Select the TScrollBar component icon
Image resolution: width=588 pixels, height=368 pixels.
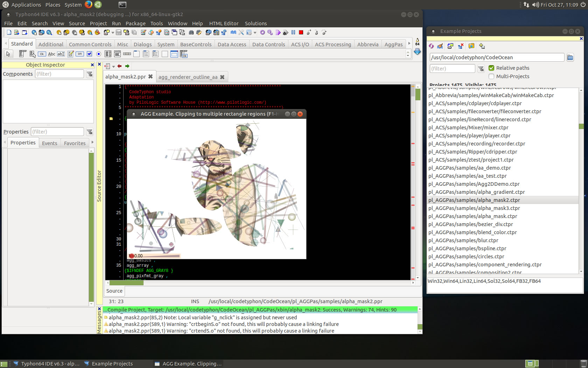127,54
